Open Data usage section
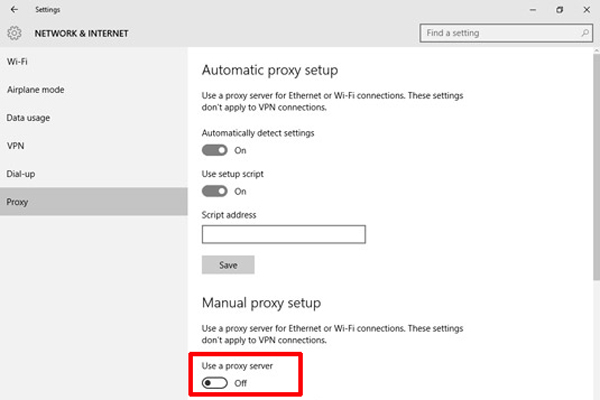Screen dimensions: 600x400 coord(28,117)
